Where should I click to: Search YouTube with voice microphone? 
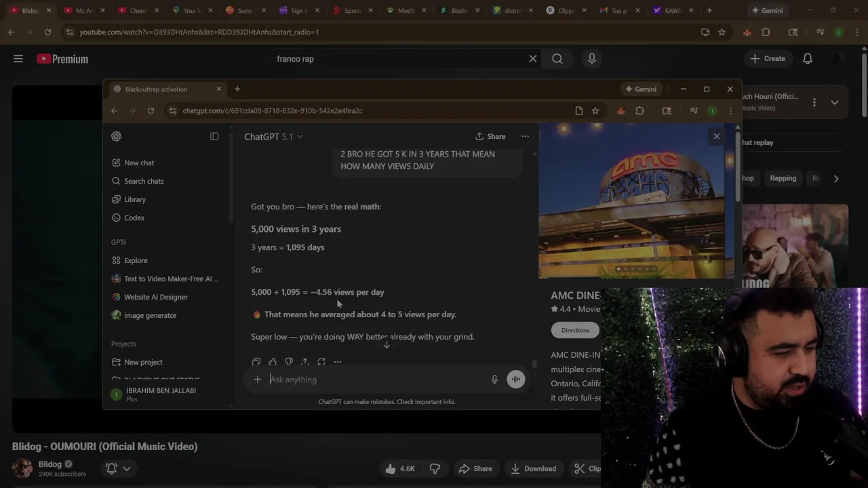point(592,59)
